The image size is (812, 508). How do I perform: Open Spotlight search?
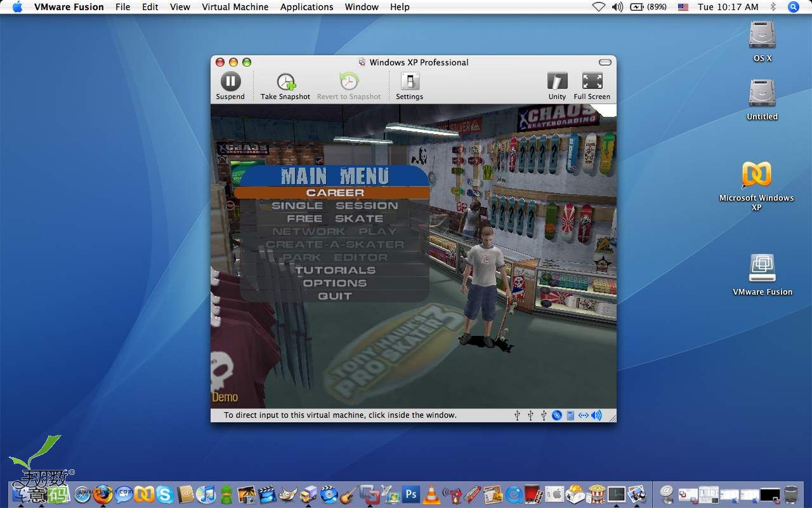point(794,7)
